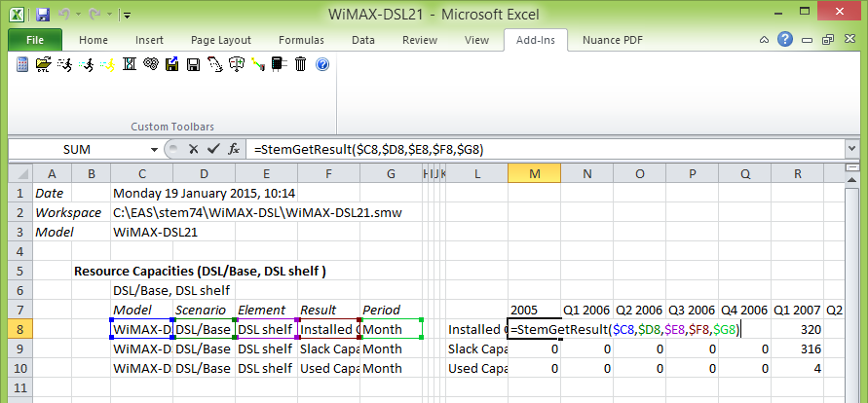Click the 'Scenario' header cell

coord(204,311)
